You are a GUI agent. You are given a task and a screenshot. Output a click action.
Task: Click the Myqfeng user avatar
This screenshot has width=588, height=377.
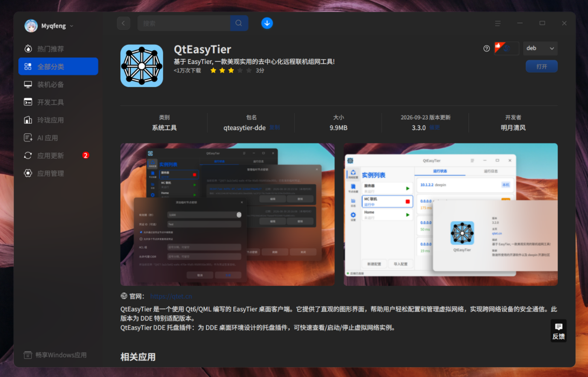[31, 26]
